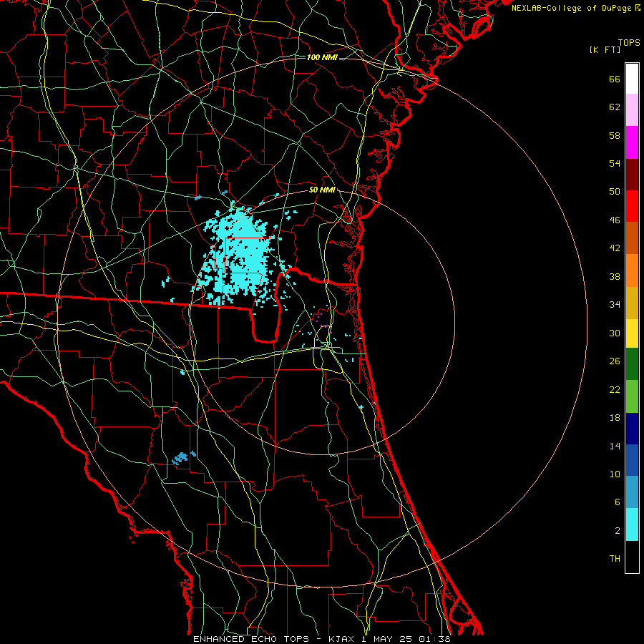Click the legend value 10
This screenshot has width=644, height=644.
(x=615, y=474)
